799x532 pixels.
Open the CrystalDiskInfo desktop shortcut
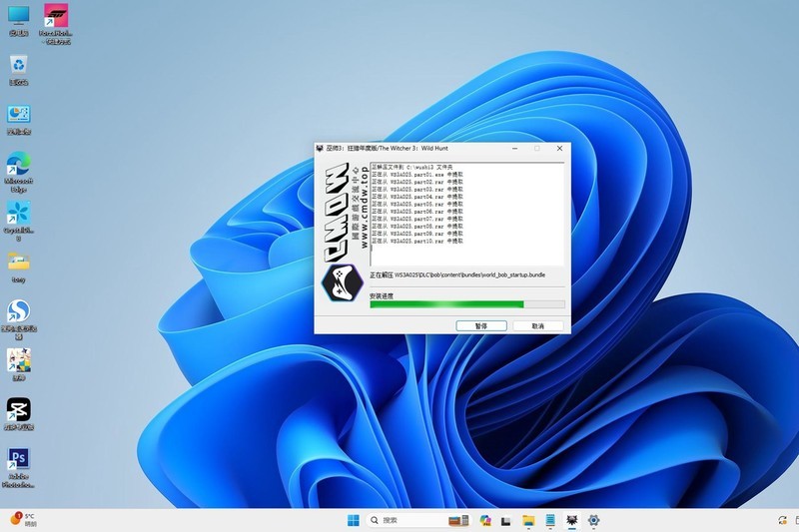(x=18, y=221)
